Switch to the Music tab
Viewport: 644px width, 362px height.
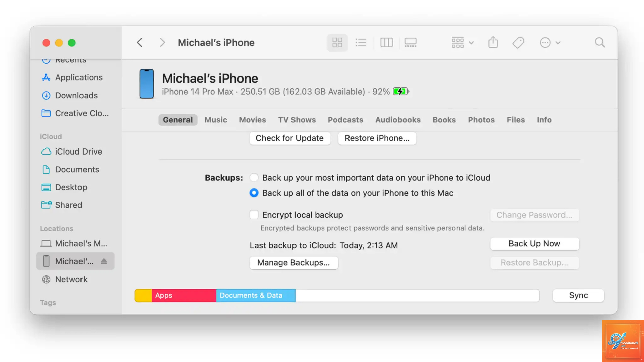(216, 120)
